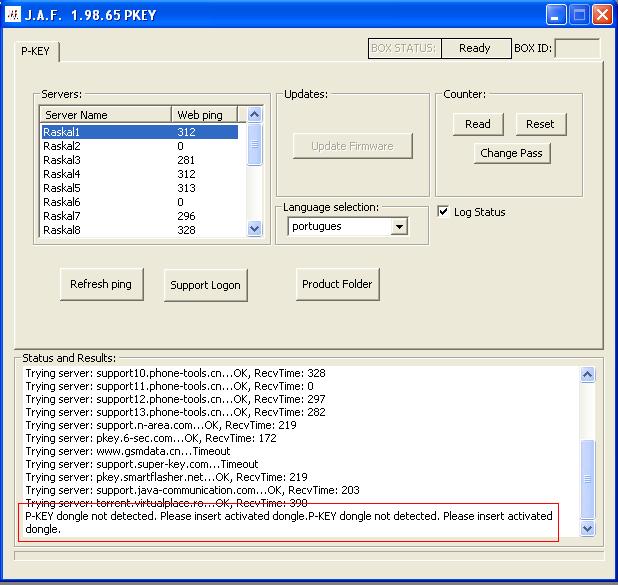Click the support11.phone-tools.cn log line
Screen dimensions: 618x585
pyautogui.click(x=169, y=386)
